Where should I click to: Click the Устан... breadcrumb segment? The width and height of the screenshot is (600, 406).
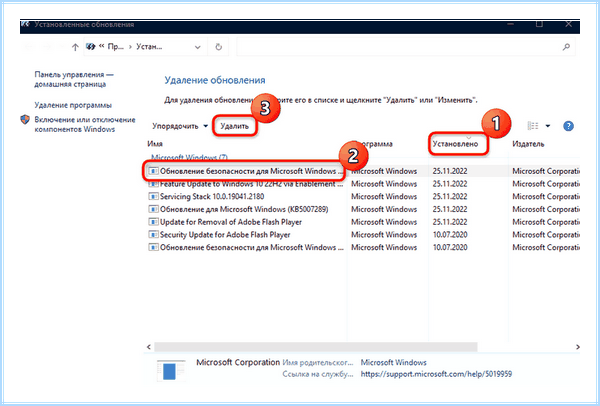149,47
